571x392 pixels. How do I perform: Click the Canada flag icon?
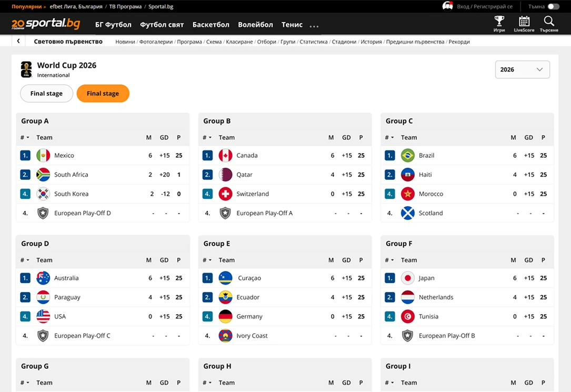(x=225, y=155)
